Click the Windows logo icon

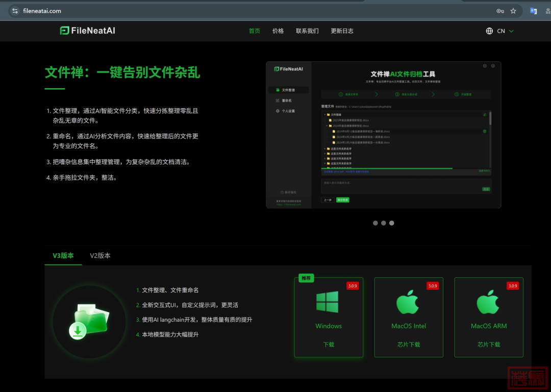(327, 302)
